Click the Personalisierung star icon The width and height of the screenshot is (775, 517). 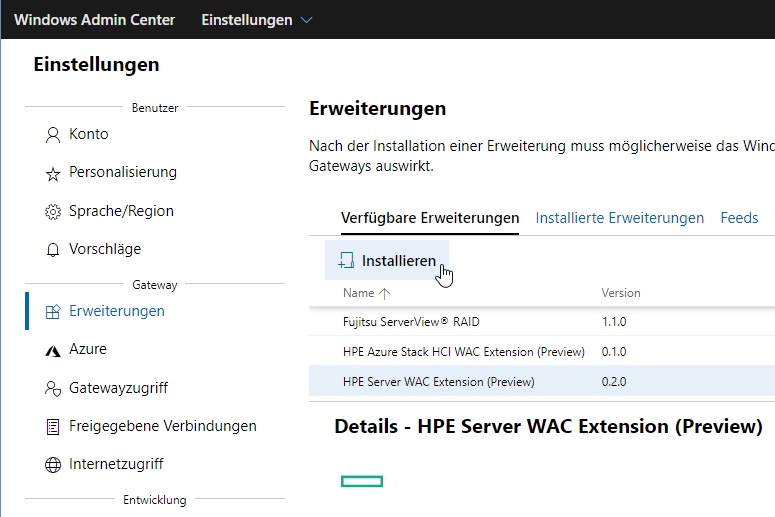(x=53, y=173)
